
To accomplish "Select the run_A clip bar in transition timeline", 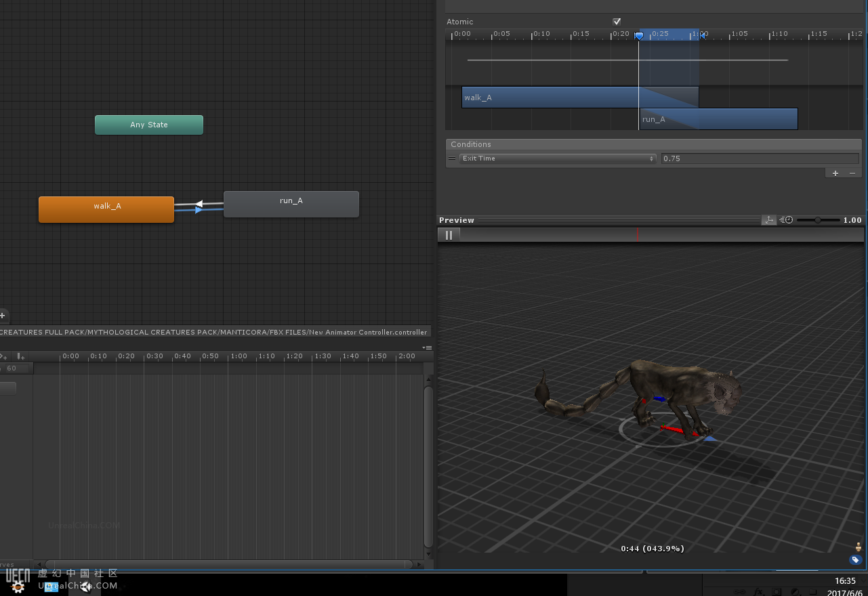I will coord(718,119).
